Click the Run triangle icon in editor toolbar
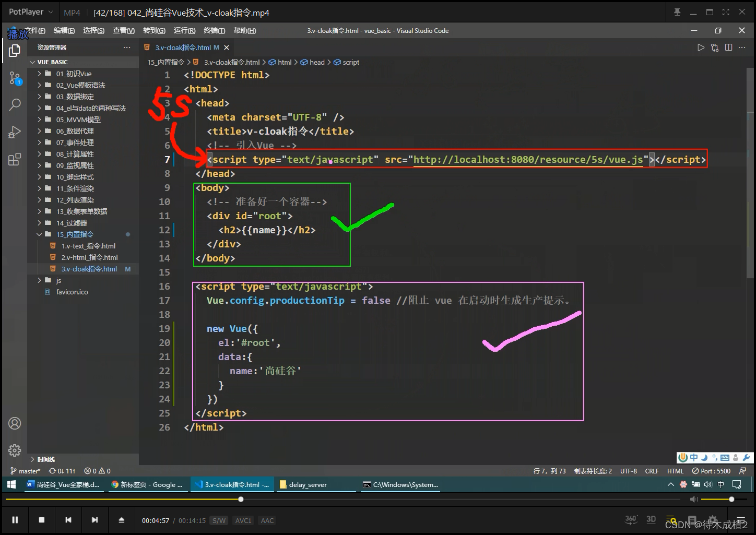This screenshot has height=535, width=756. pyautogui.click(x=701, y=47)
